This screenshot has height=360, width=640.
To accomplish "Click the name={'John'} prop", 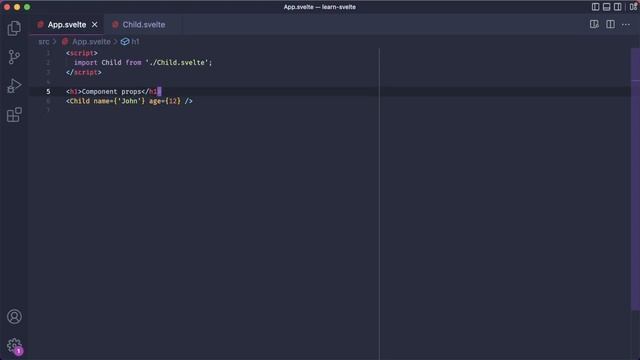I will 119,101.
